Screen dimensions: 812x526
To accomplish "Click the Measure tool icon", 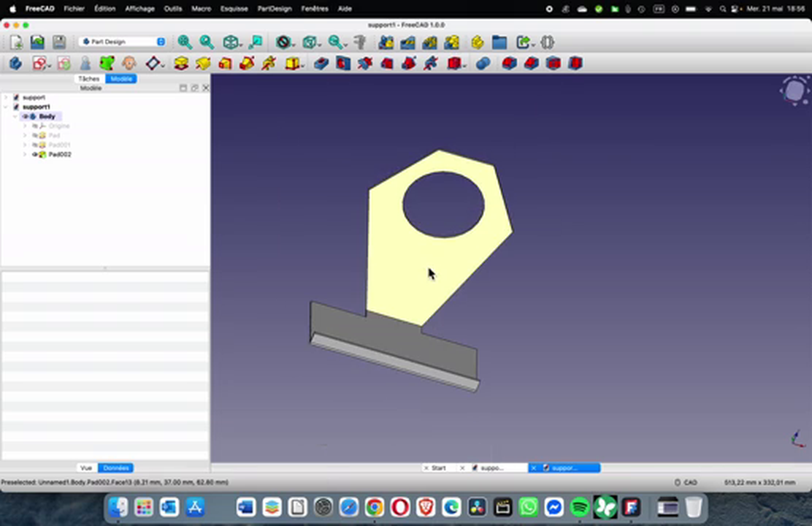I will 359,42.
